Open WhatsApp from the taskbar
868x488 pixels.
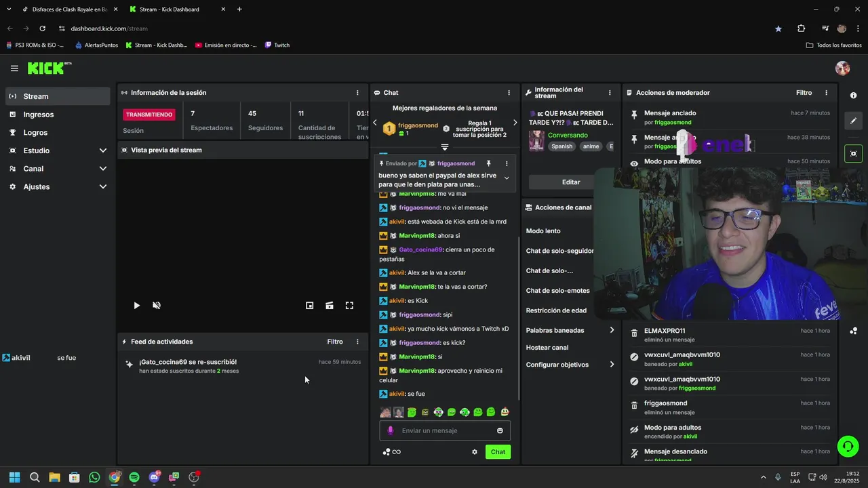pos(94,477)
